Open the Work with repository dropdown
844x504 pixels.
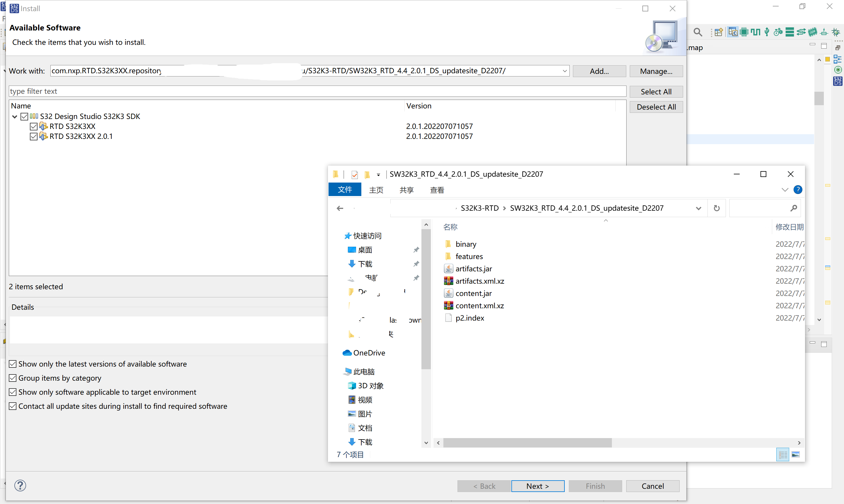click(564, 71)
